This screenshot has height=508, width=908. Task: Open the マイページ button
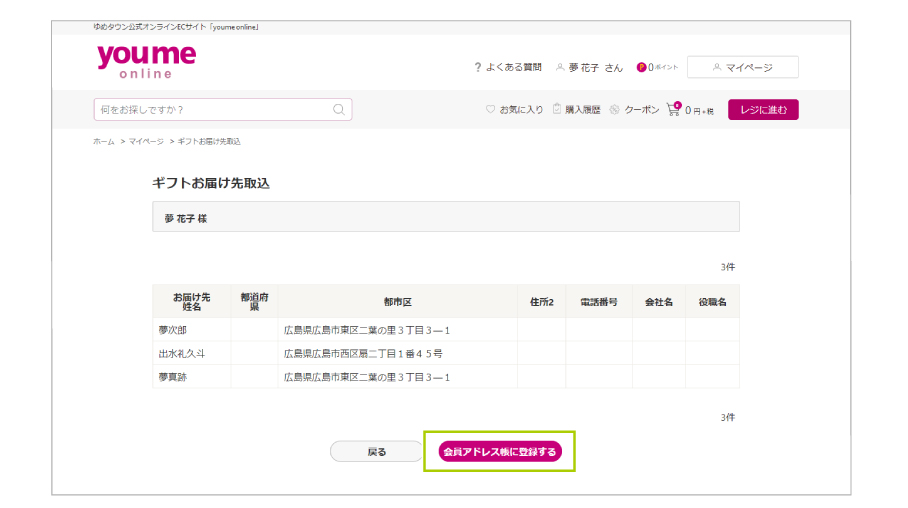click(x=742, y=67)
